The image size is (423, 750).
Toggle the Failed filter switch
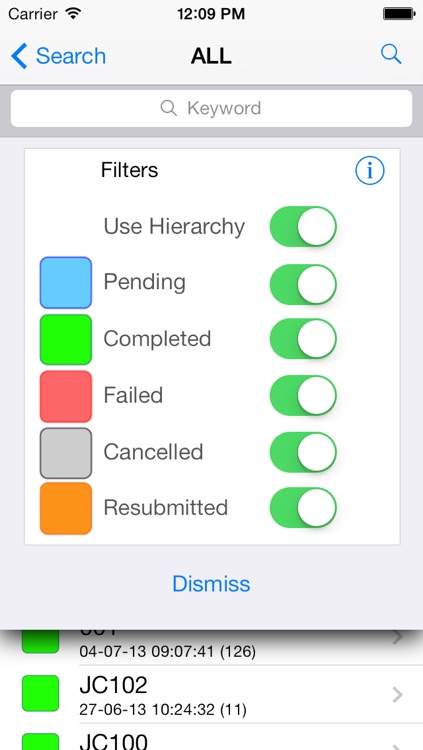tap(303, 395)
